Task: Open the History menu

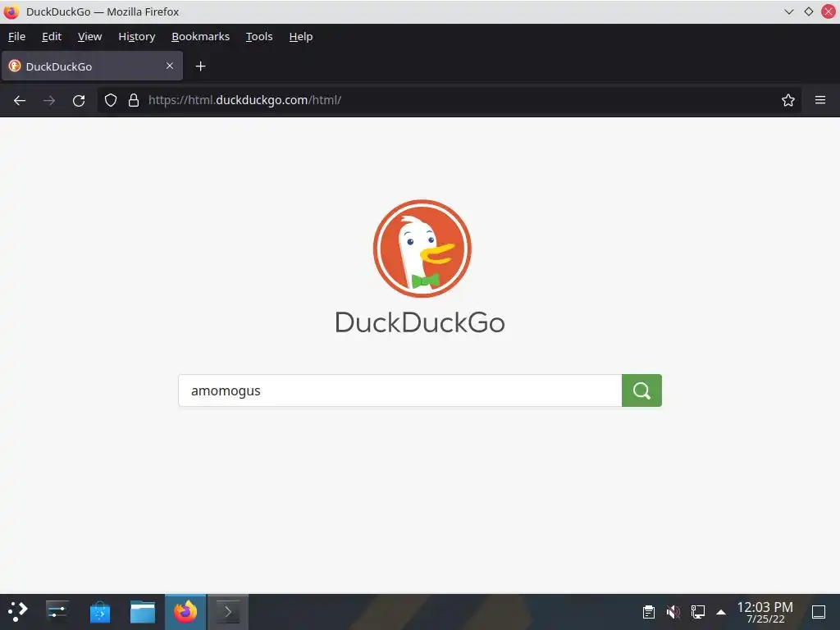Action: (137, 36)
